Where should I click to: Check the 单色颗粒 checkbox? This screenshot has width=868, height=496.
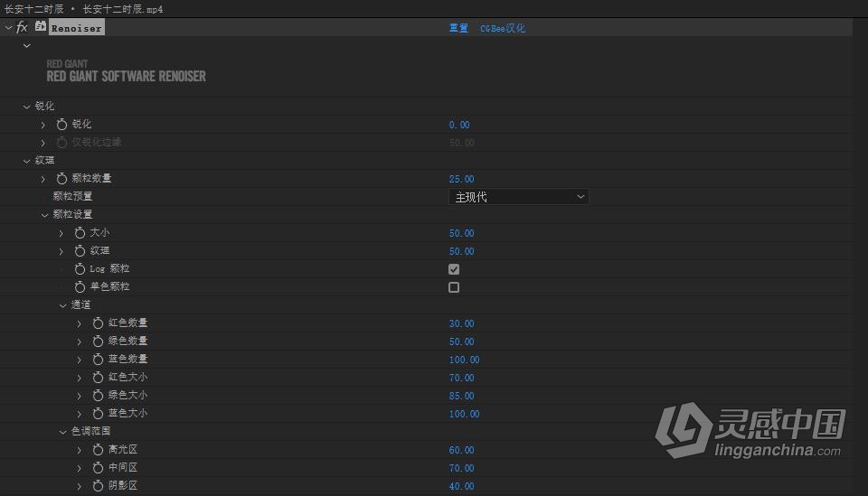tap(454, 287)
